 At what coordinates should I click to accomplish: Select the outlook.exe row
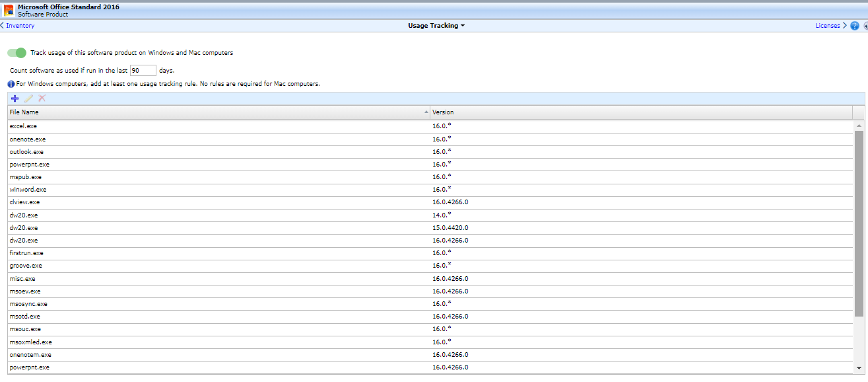(430, 152)
